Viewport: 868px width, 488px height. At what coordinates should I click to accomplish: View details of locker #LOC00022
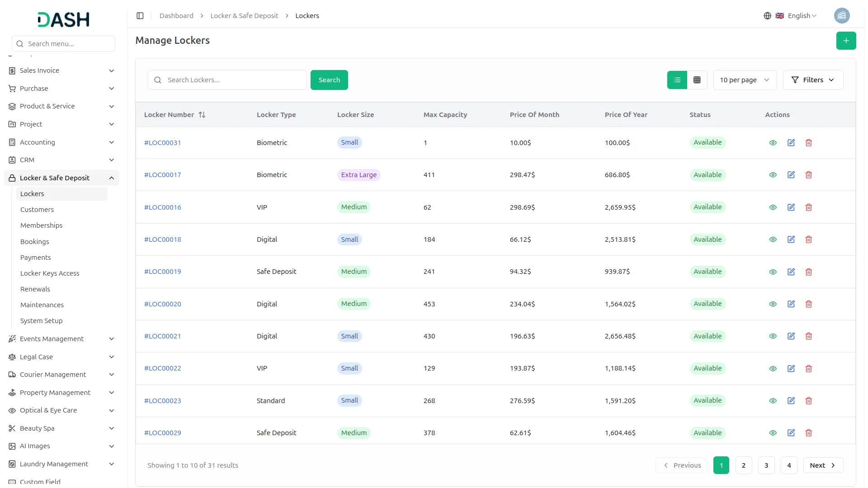[x=773, y=368]
